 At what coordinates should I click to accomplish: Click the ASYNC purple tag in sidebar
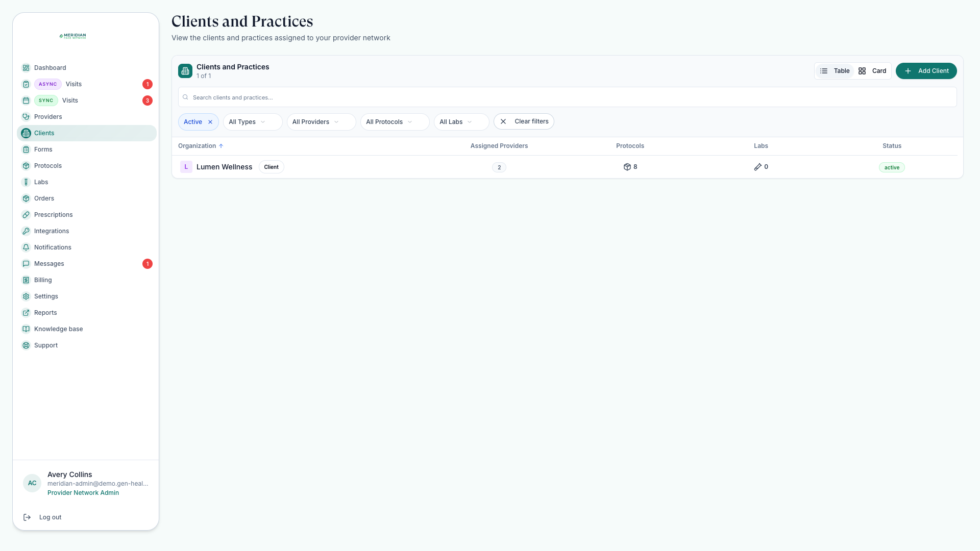(x=48, y=84)
